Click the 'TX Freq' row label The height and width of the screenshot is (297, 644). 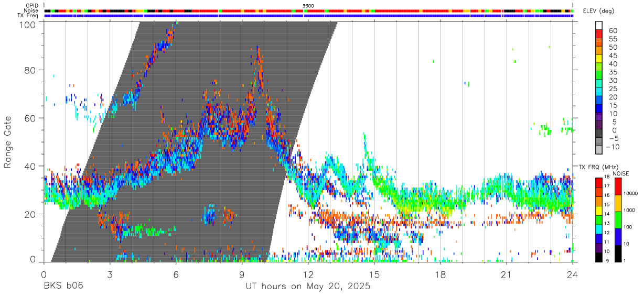point(28,15)
